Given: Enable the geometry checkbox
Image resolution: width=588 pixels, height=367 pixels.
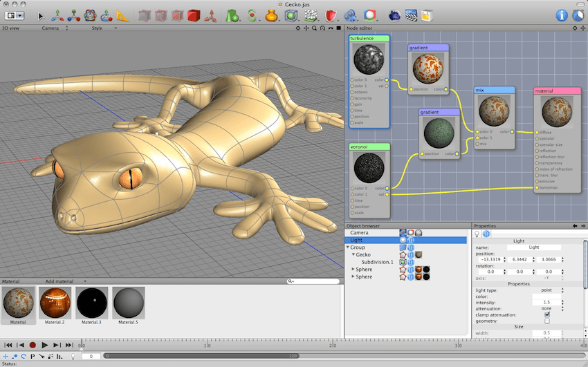Looking at the screenshot, I should (x=547, y=321).
